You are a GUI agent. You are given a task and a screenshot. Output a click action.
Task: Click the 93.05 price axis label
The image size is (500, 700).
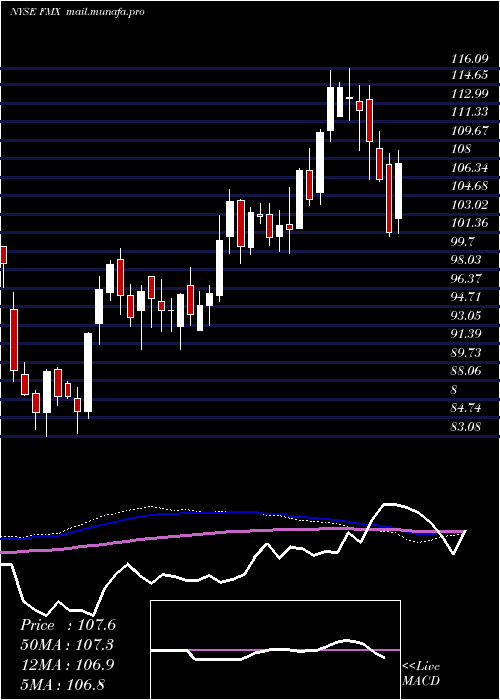click(x=466, y=316)
